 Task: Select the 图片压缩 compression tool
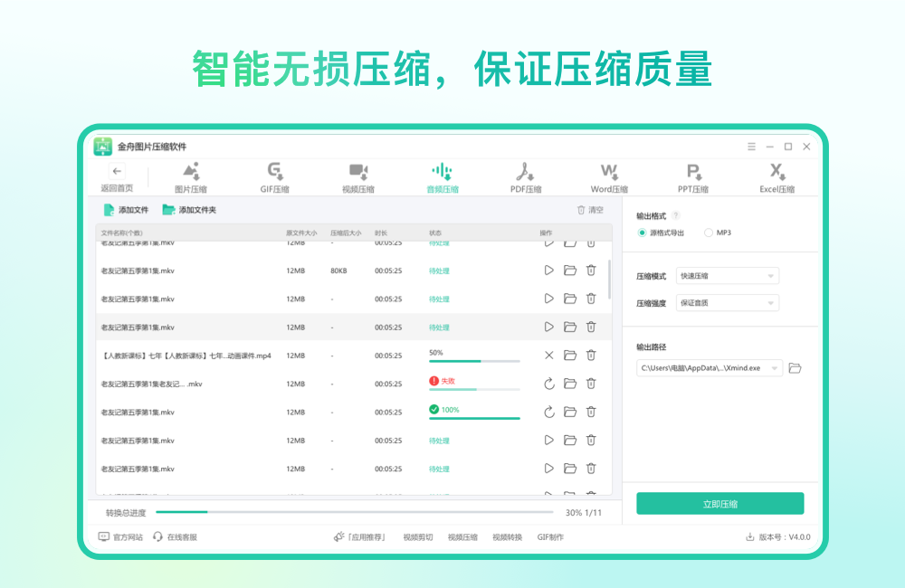pyautogui.click(x=190, y=176)
